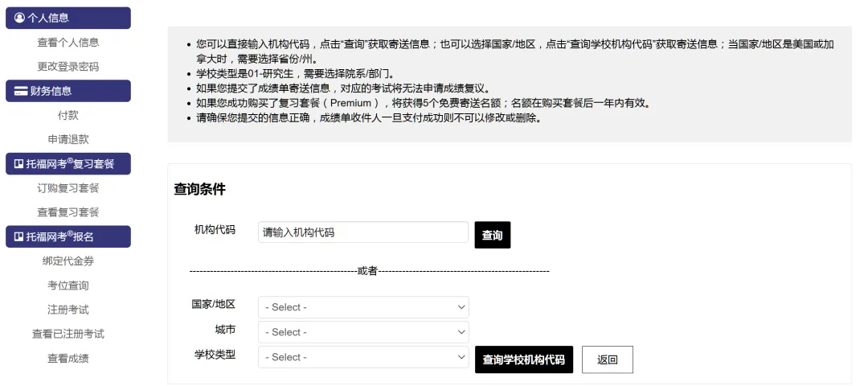
Task: Go to 更改登录密码
Action: (68, 67)
